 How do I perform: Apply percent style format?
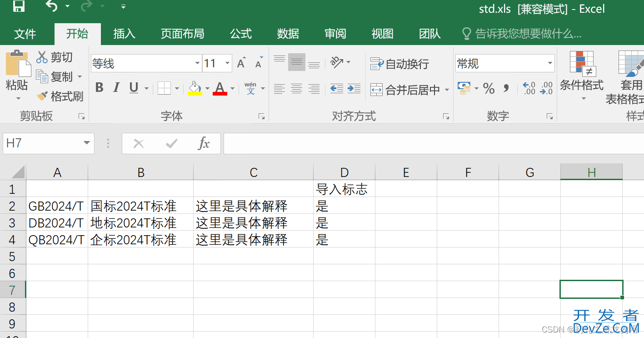point(489,88)
